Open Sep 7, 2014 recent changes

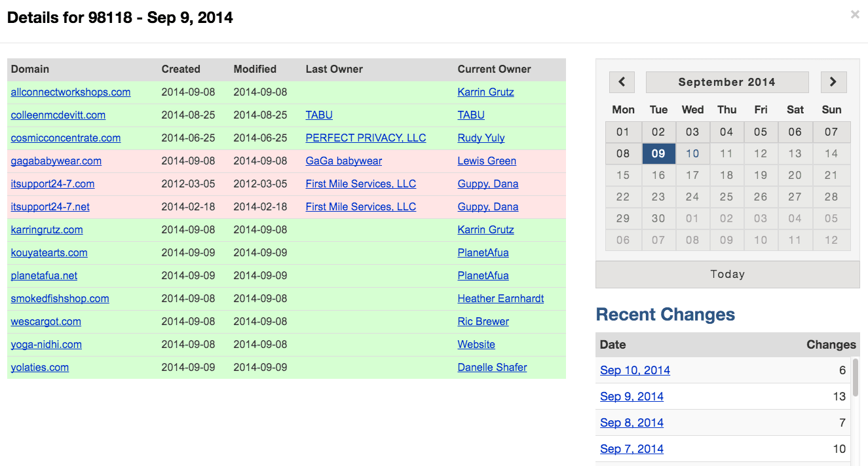tap(632, 449)
